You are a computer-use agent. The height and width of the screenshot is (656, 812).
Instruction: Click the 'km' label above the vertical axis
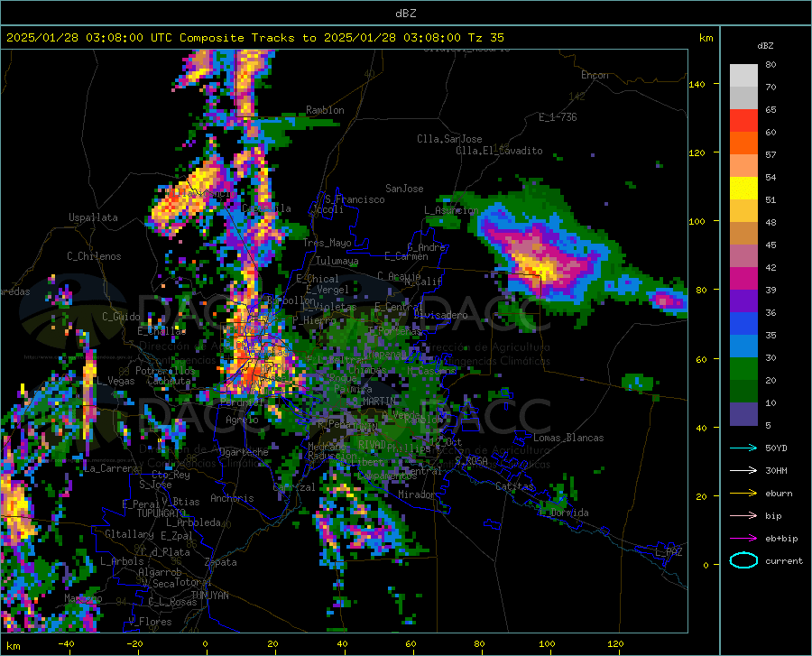(x=706, y=38)
